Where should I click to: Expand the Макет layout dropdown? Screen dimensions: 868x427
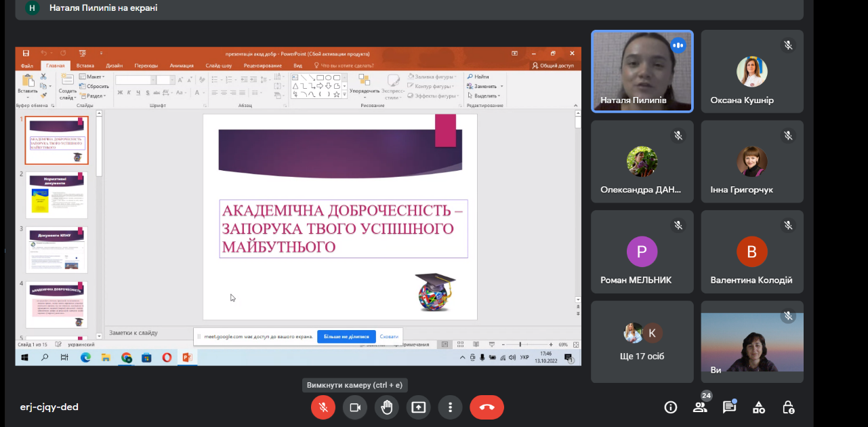[x=96, y=77]
